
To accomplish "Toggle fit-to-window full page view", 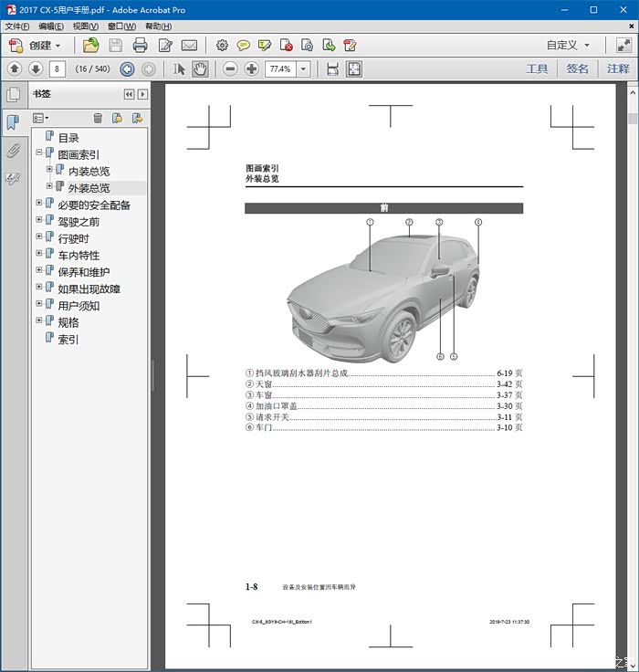I will point(353,68).
